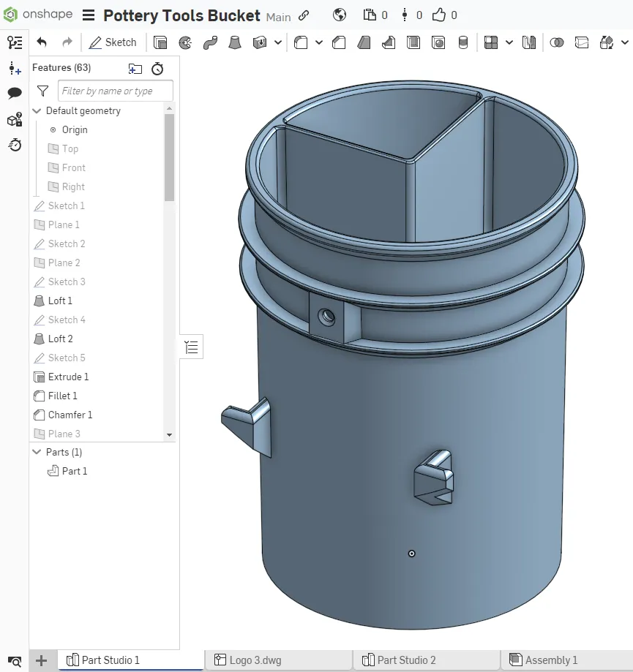This screenshot has height=672, width=633.
Task: Select the Thicken tool
Action: pyautogui.click(x=260, y=42)
